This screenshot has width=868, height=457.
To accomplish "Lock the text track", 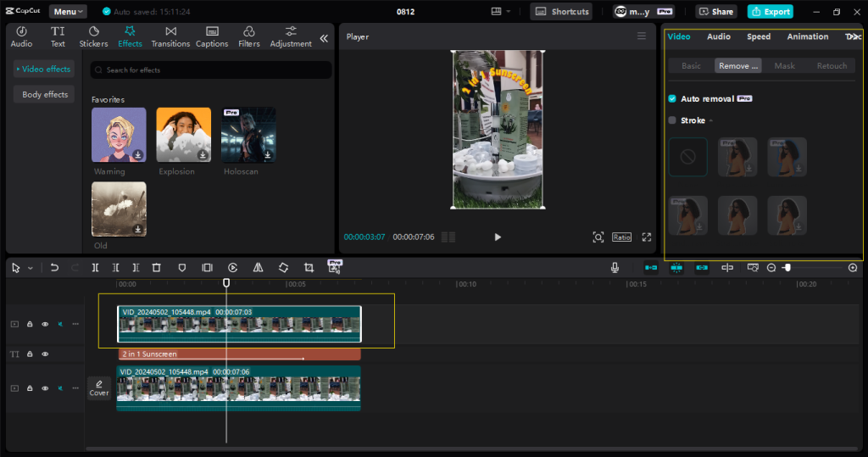I will click(30, 354).
